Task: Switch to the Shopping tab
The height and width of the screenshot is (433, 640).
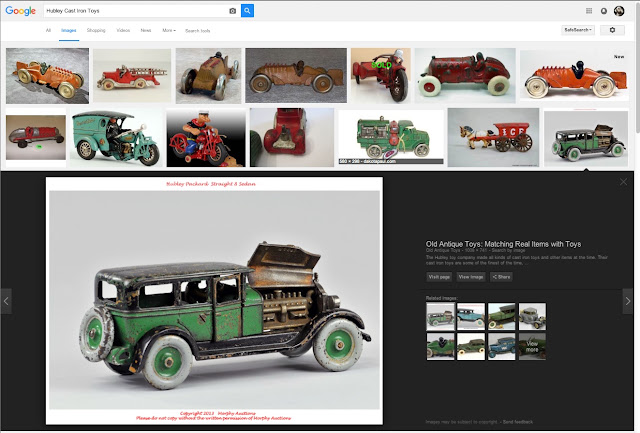Action: (96, 31)
